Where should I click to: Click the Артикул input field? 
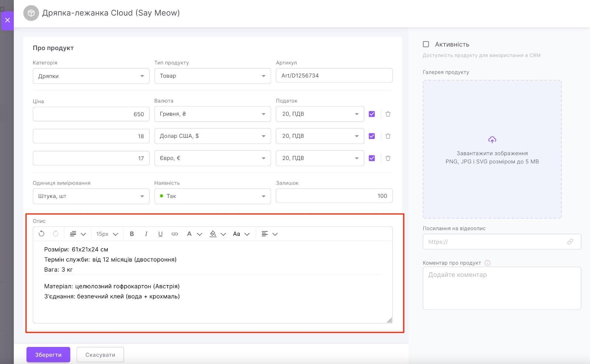(x=334, y=76)
